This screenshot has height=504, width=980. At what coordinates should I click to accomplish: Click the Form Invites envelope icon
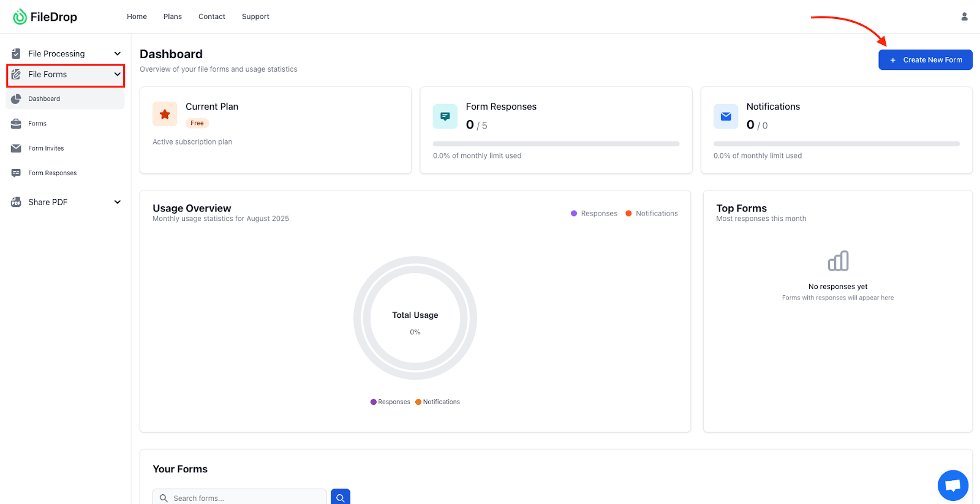coord(16,148)
